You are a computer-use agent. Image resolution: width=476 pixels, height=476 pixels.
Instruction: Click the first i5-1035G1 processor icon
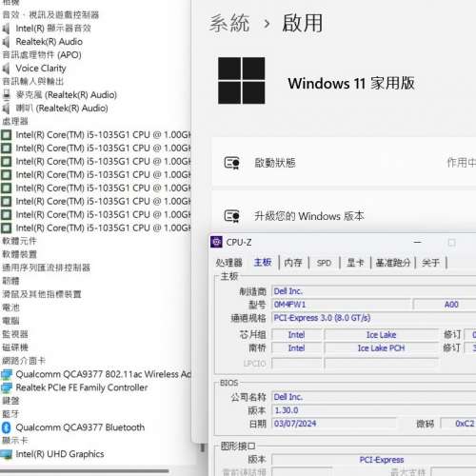6,135
